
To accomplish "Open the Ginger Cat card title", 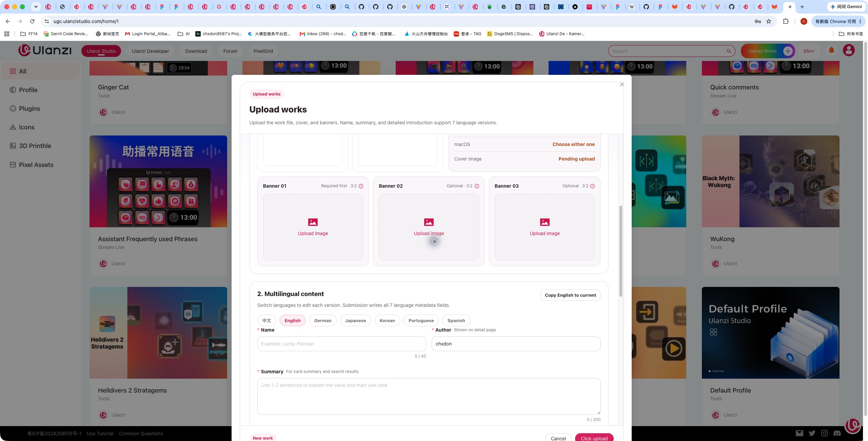I will pyautogui.click(x=113, y=87).
